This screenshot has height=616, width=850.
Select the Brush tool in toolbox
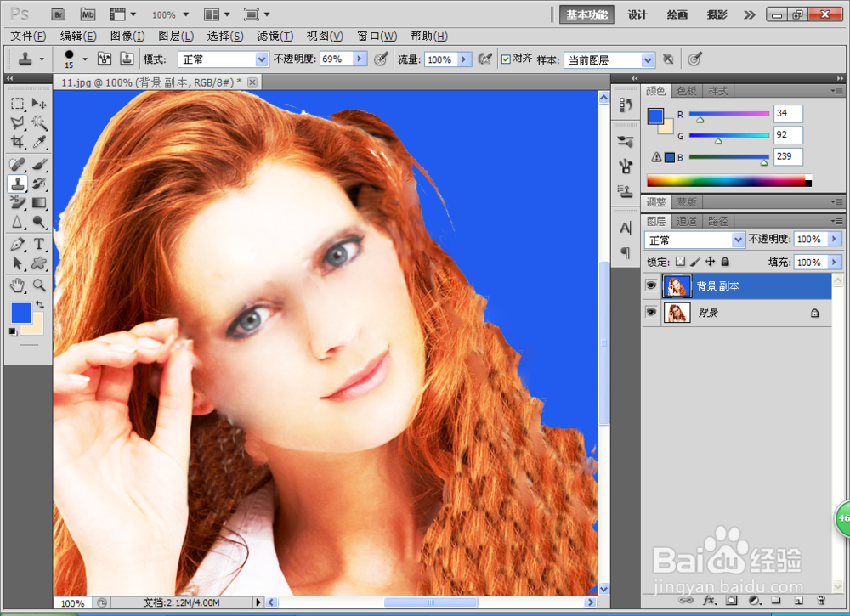[x=39, y=164]
